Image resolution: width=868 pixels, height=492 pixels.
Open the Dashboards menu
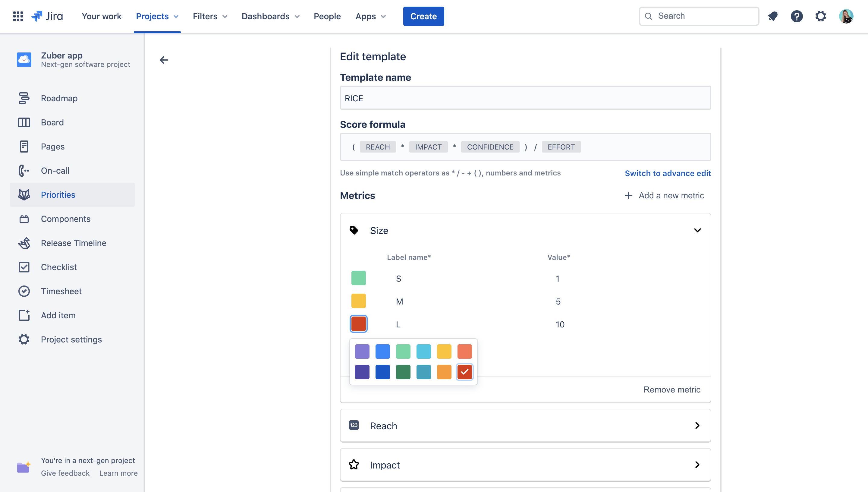[x=270, y=16]
